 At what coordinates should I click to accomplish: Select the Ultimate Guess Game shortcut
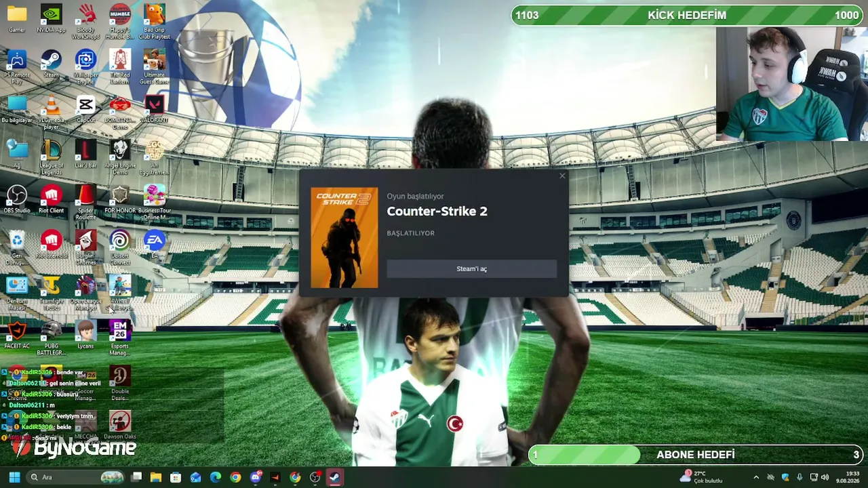155,67
